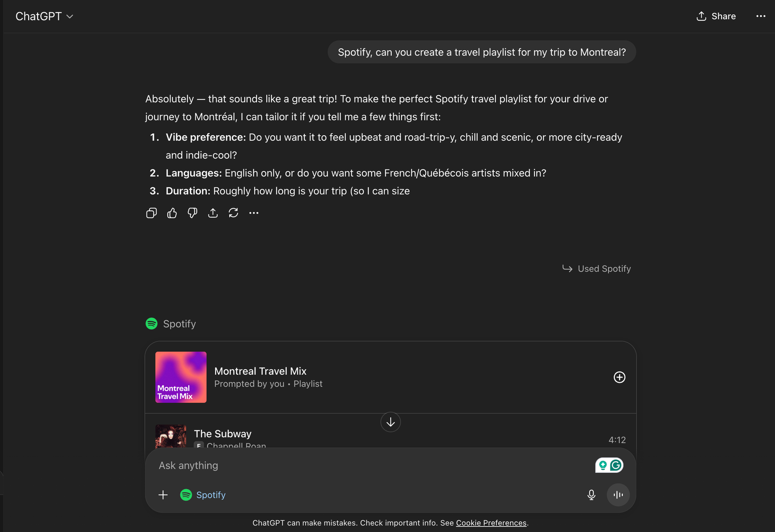Open attachment options with the plus icon
Screen dimensions: 775x532
(163, 495)
